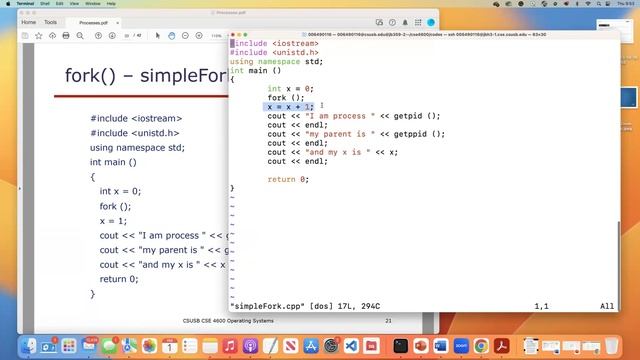Go to next page with down arrow

[x=112, y=36]
